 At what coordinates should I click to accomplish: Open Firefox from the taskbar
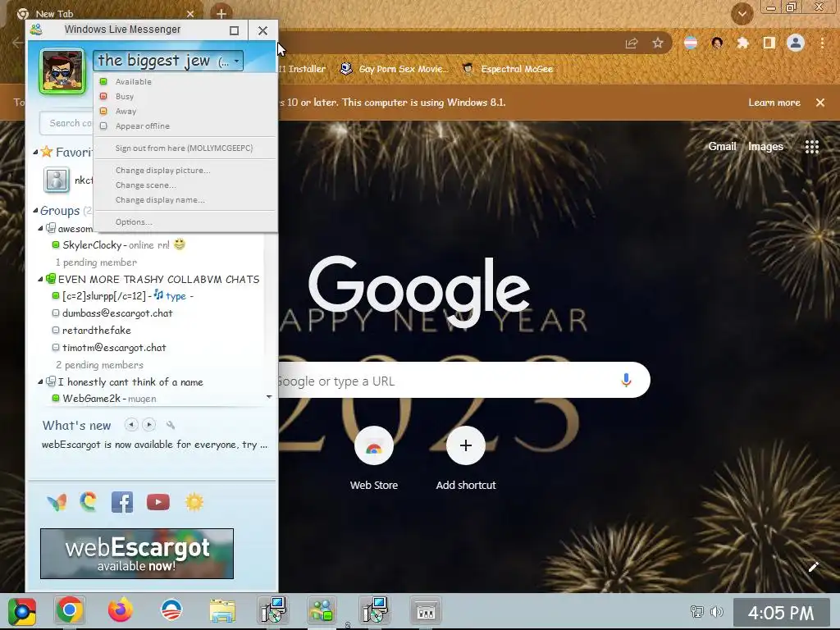(121, 610)
